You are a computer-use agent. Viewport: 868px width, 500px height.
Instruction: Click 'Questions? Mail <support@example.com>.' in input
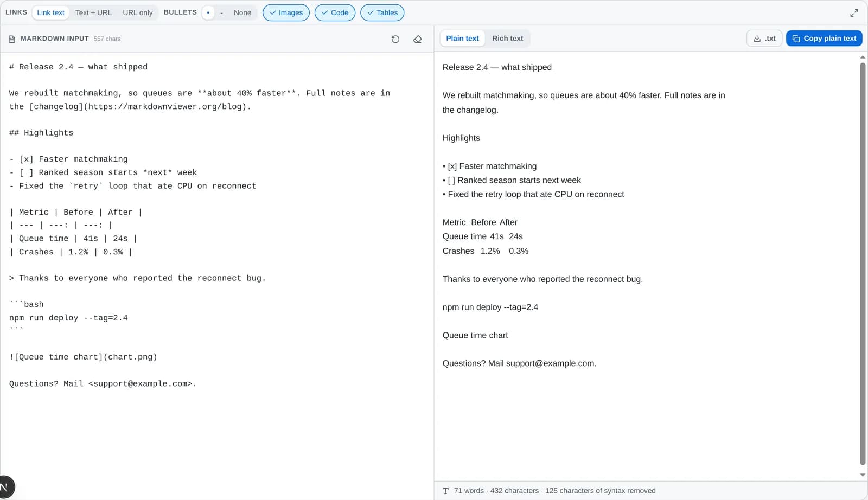coord(103,384)
